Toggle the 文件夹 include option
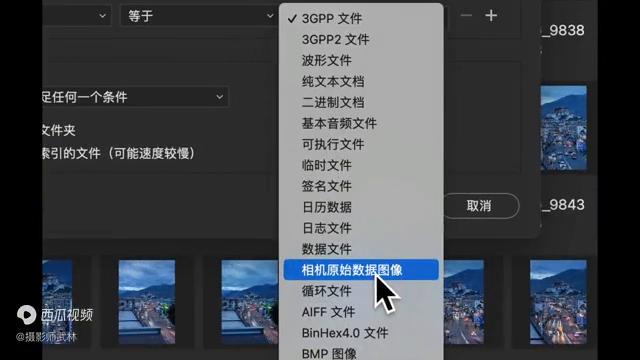 59,131
